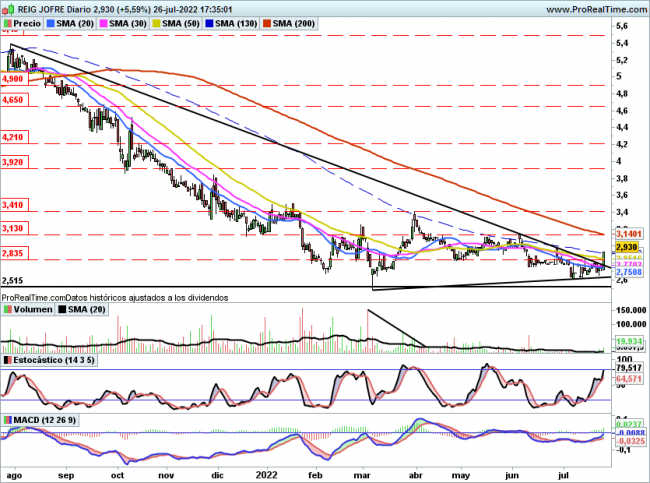650x483 pixels.
Task: Click the 2022 label on time axis
Action: point(266,475)
